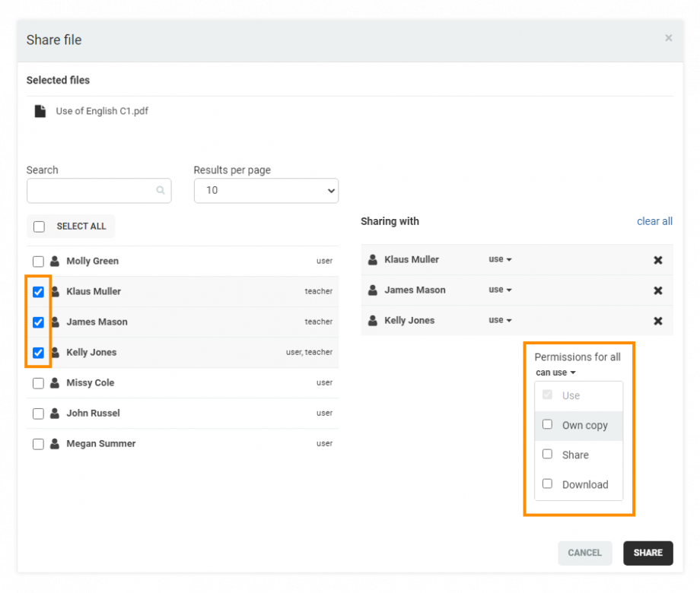The image size is (700, 593).
Task: Remove James Mason using the X icon
Action: [x=657, y=290]
